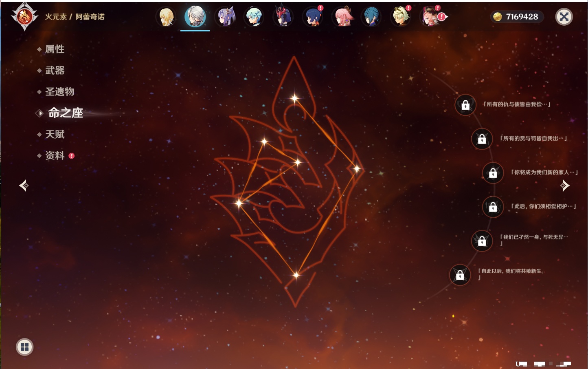588x369 pixels.
Task: Select the first portrait with blonde hair
Action: (x=166, y=17)
